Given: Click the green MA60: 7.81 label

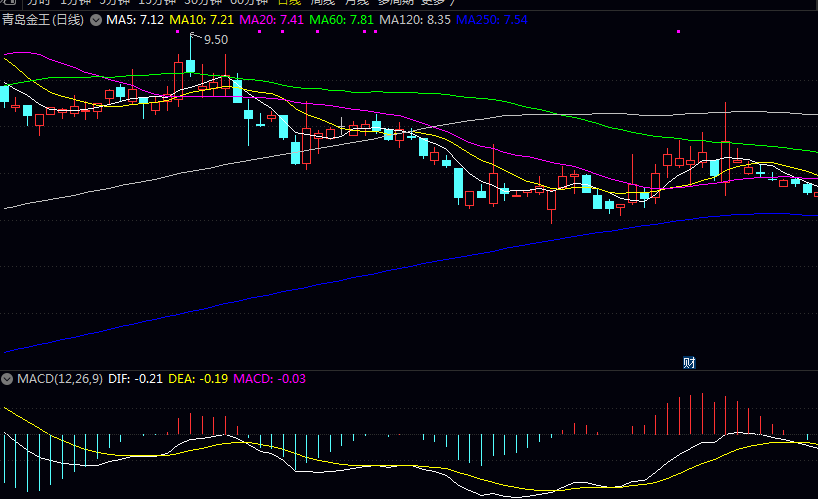Looking at the screenshot, I should coord(341,20).
